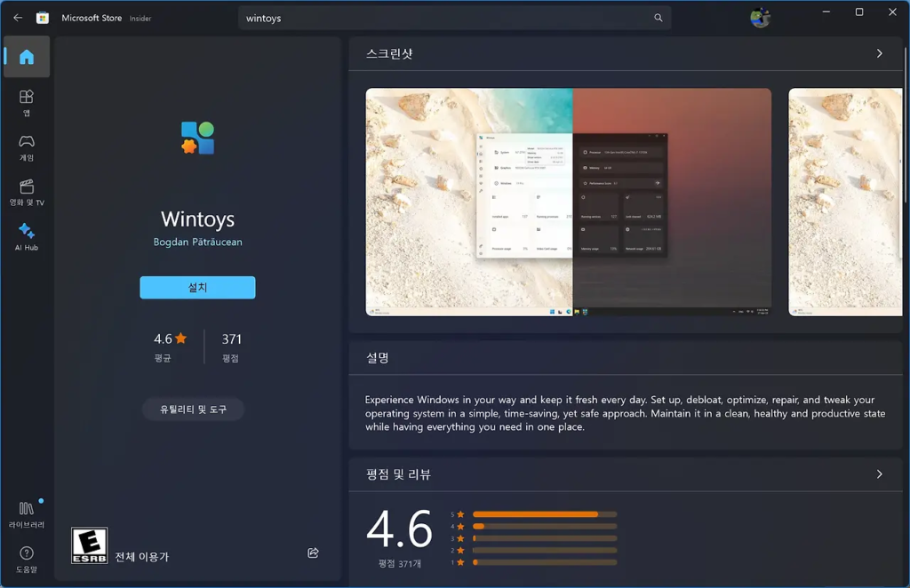Open the Library (라이브러리) section
Image resolution: width=910 pixels, height=588 pixels.
[26, 514]
